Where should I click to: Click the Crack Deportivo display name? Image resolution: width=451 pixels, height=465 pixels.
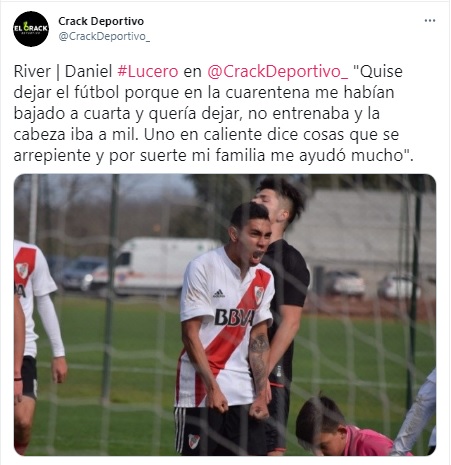101,21
